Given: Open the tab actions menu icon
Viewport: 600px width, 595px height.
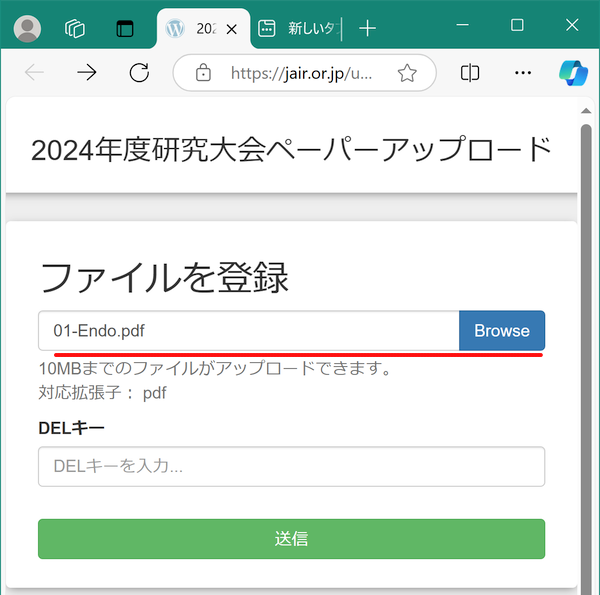Looking at the screenshot, I should point(124,29).
